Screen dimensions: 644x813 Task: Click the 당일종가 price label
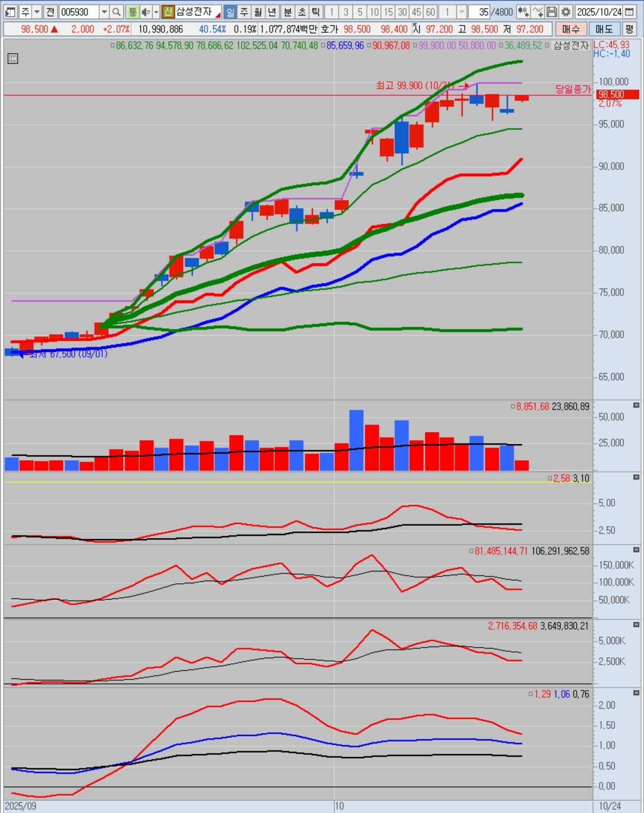coord(573,89)
